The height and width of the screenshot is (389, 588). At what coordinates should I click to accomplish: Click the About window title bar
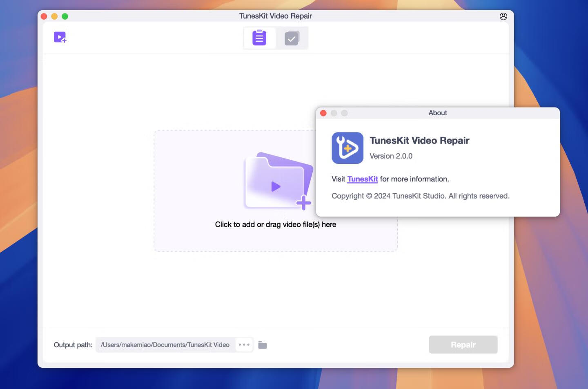point(438,113)
